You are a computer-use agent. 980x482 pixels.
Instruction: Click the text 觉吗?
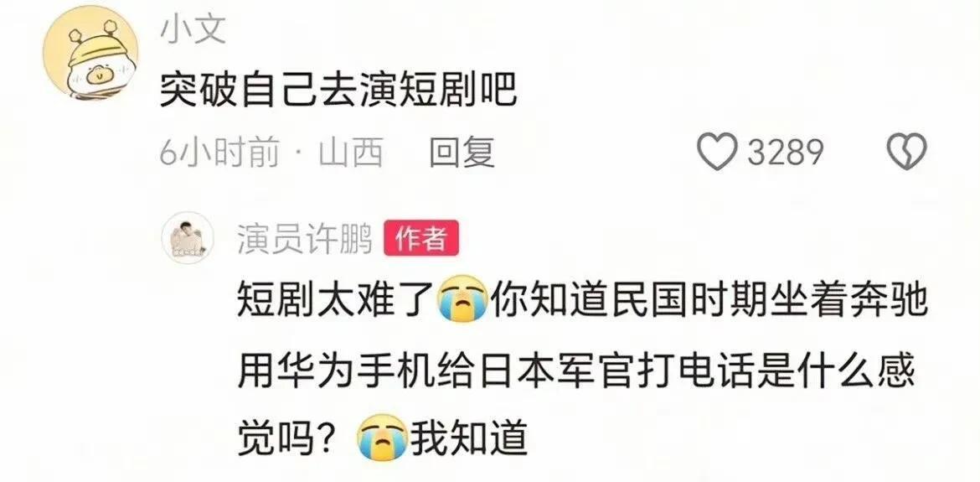click(x=289, y=438)
